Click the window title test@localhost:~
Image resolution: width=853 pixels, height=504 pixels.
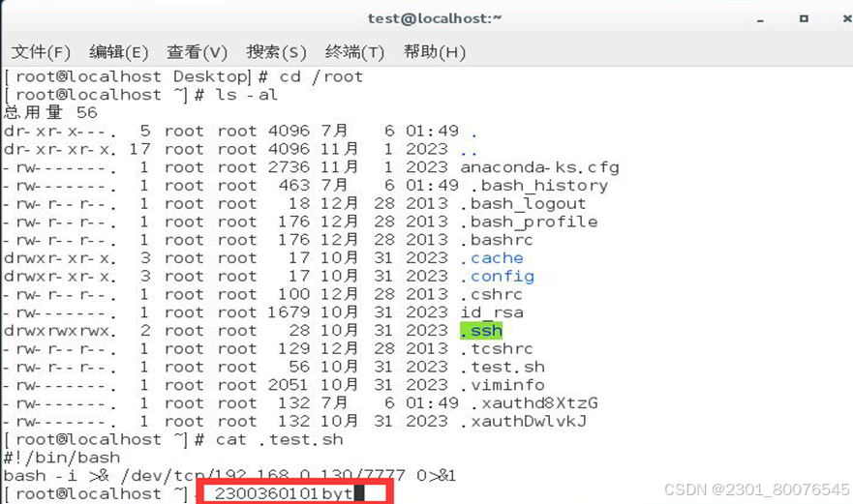pyautogui.click(x=435, y=18)
